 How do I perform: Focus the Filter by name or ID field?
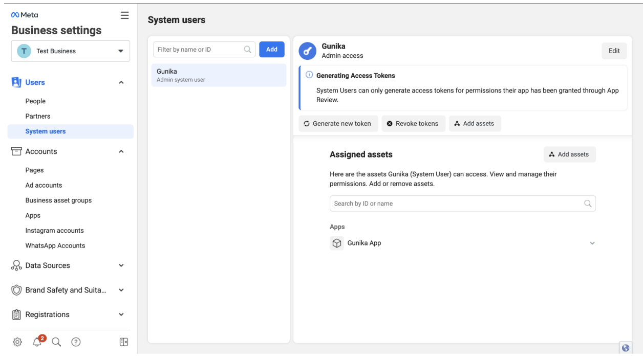pyautogui.click(x=204, y=50)
